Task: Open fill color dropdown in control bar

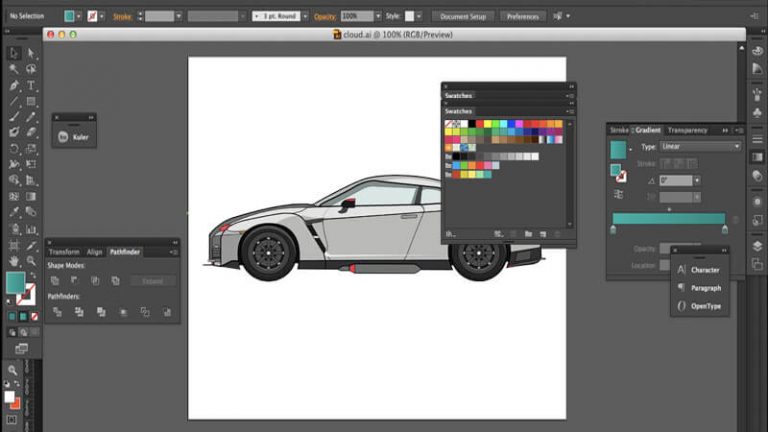Action: [79, 16]
